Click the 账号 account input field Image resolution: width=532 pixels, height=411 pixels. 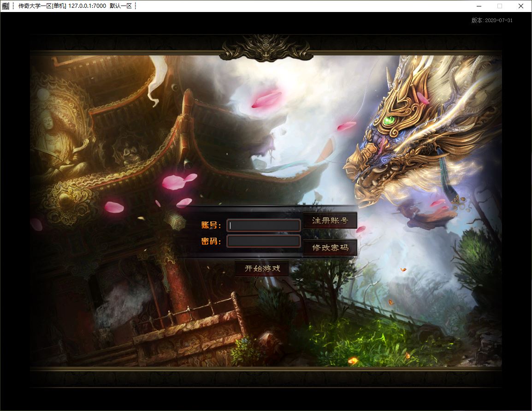[x=263, y=226]
